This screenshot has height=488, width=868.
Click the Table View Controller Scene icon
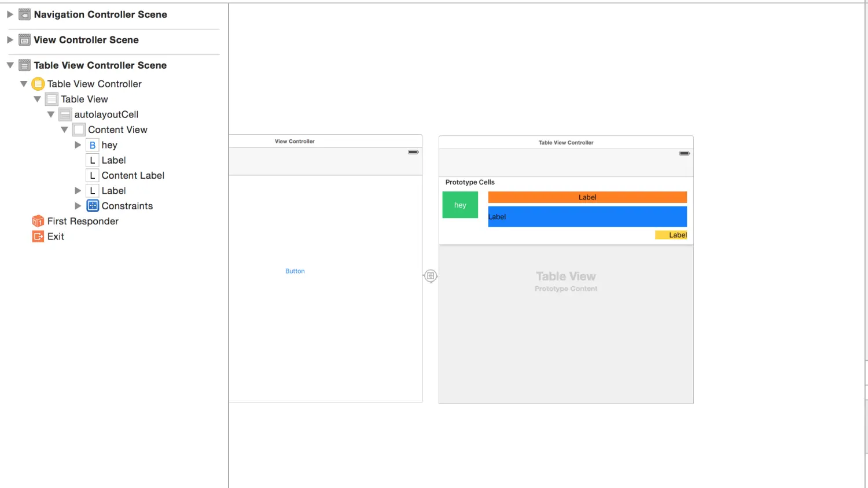pos(24,65)
